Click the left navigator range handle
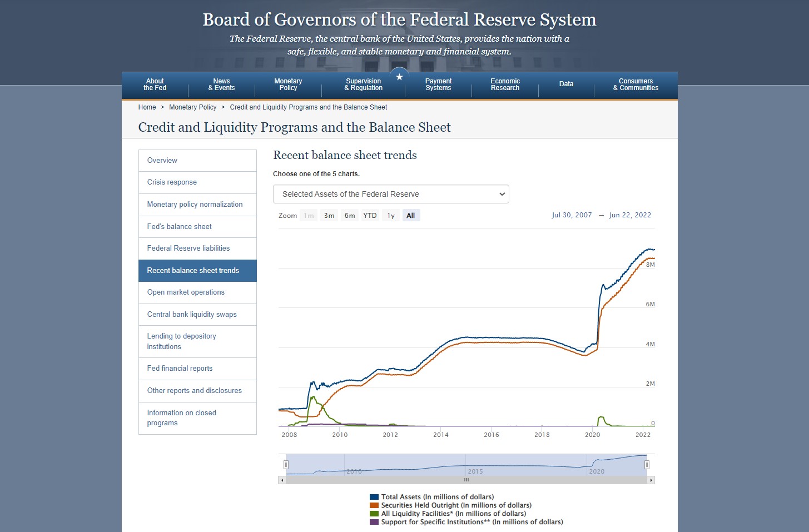This screenshot has width=809, height=532. [x=286, y=465]
